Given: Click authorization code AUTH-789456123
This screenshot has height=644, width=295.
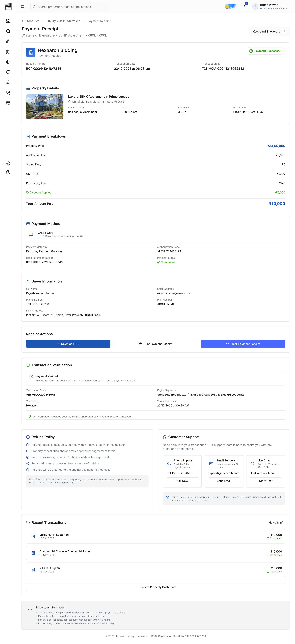Looking at the screenshot, I should pyautogui.click(x=169, y=252).
